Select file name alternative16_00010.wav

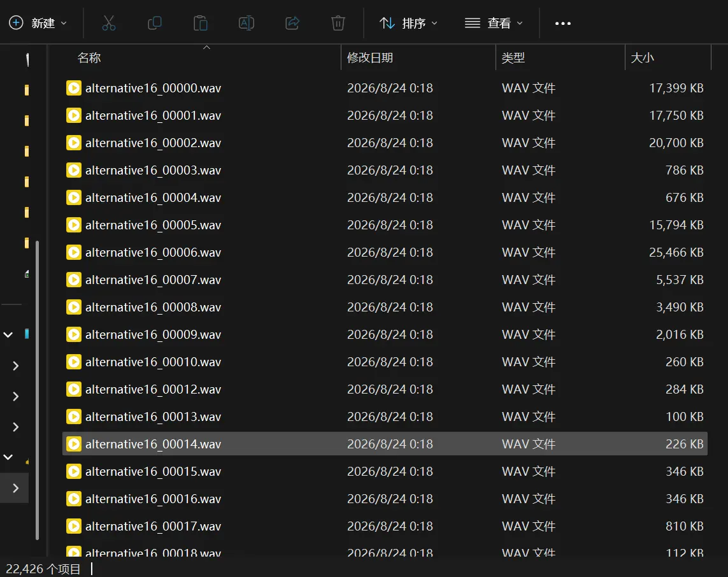pos(153,362)
